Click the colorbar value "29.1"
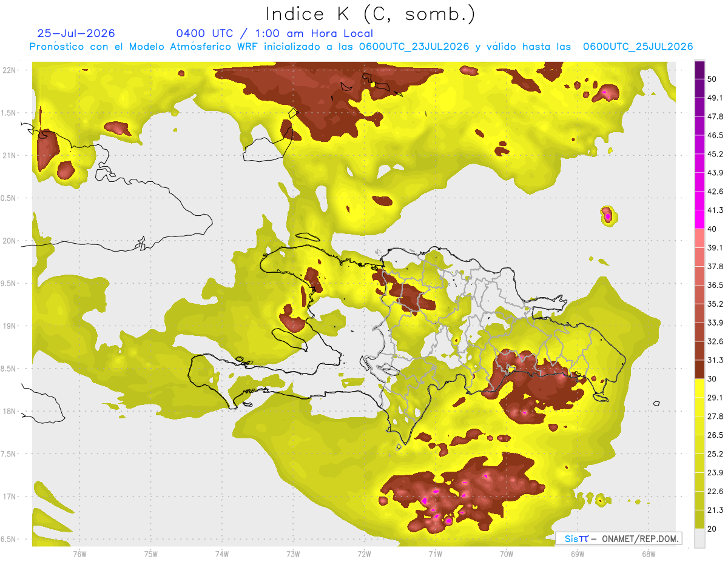The width and height of the screenshot is (728, 562). pos(715,397)
